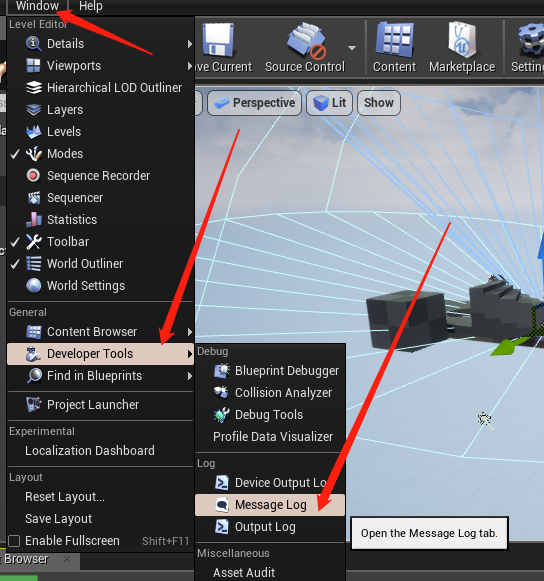544x581 pixels.
Task: Click the Levels icon
Action: [34, 132]
